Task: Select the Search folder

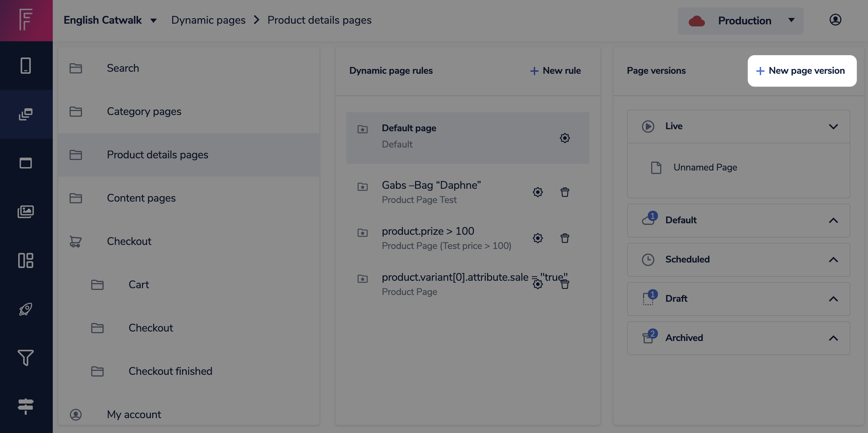Action: click(x=189, y=68)
